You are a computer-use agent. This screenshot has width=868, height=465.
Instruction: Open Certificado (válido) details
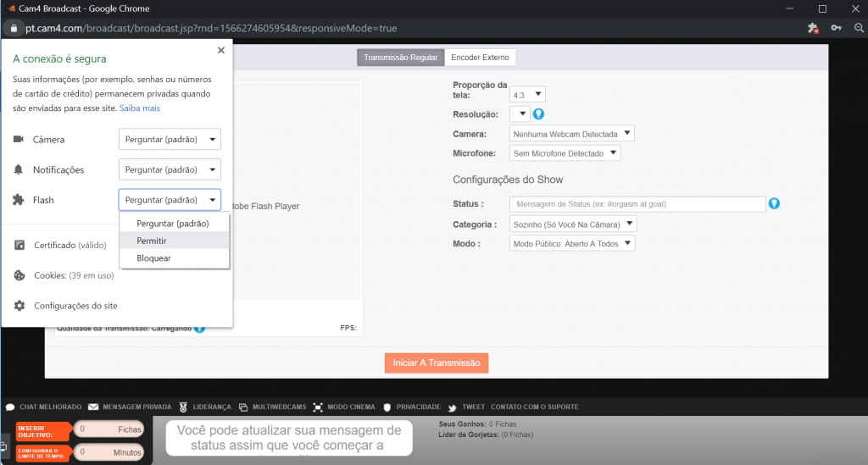pyautogui.click(x=70, y=245)
